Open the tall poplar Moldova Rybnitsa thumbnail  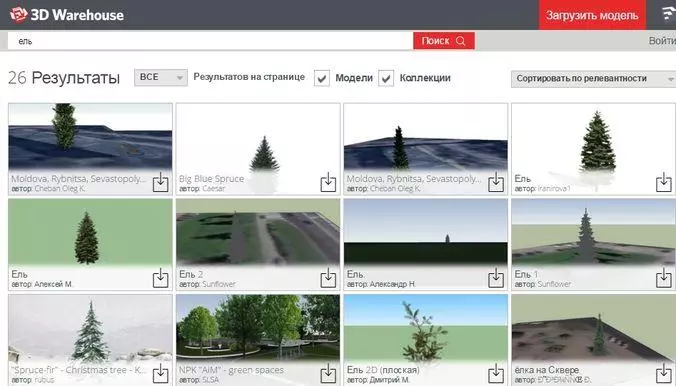point(90,137)
